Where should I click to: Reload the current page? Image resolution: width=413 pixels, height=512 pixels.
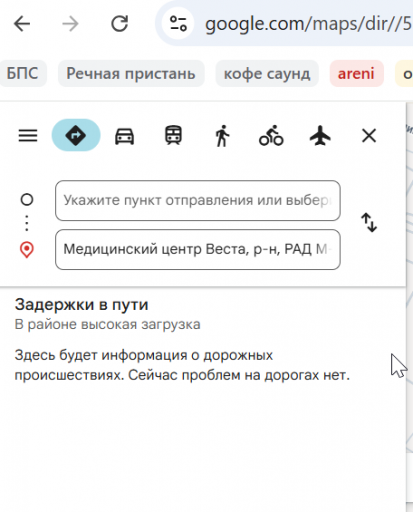click(119, 24)
